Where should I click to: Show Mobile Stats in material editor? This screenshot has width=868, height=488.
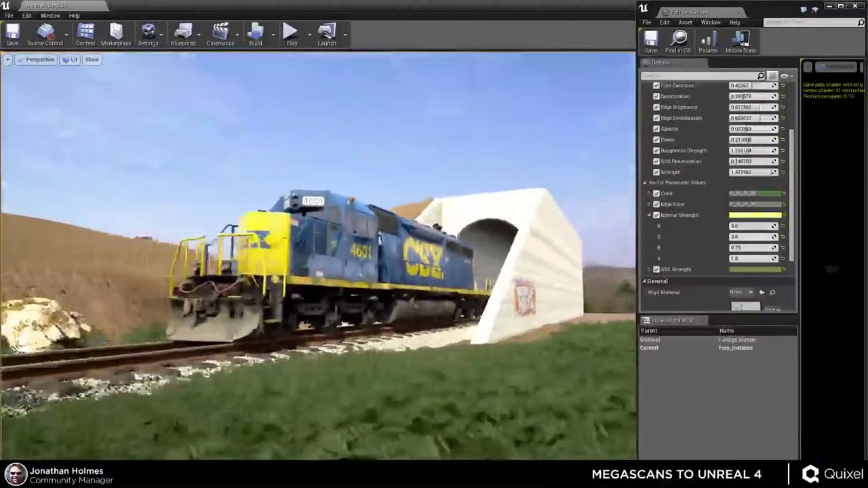point(741,42)
